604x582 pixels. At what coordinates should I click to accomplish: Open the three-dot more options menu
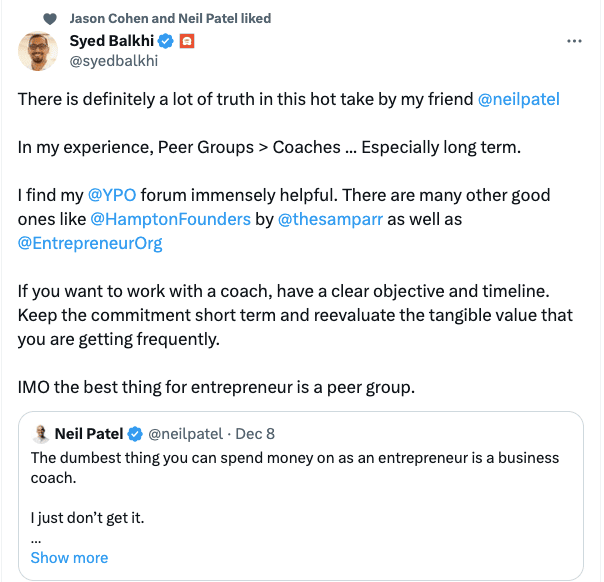pos(574,41)
